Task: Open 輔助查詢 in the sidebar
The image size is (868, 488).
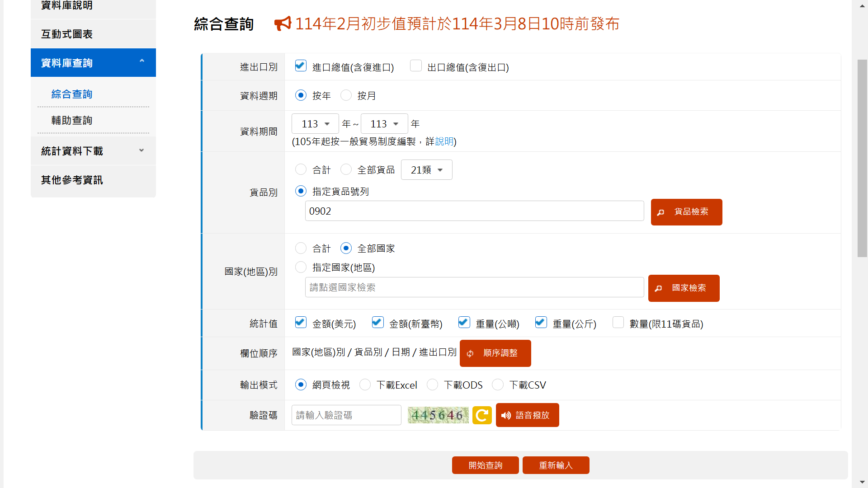Action: click(72, 121)
